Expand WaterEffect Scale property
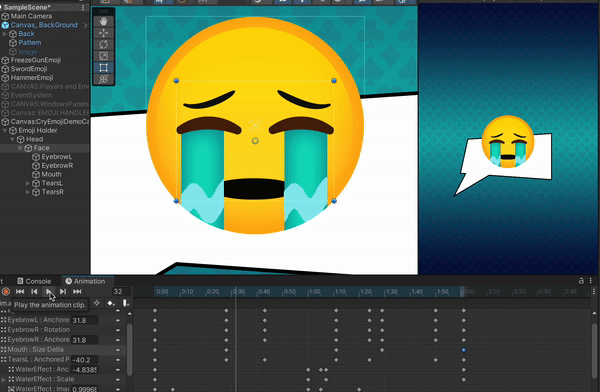The image size is (600, 392). point(3,379)
